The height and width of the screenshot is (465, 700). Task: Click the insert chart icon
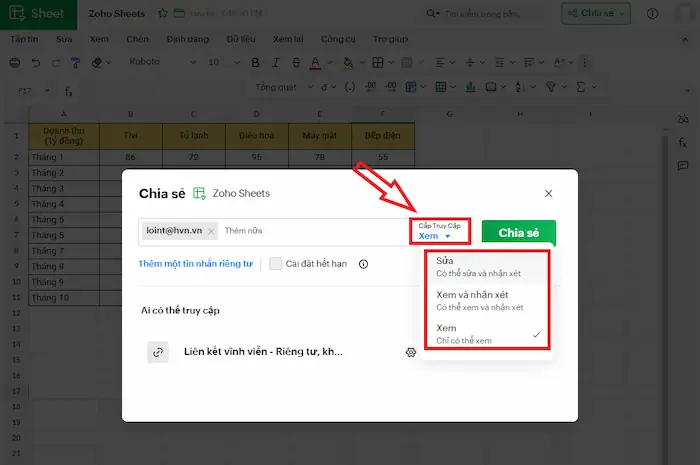[470, 87]
